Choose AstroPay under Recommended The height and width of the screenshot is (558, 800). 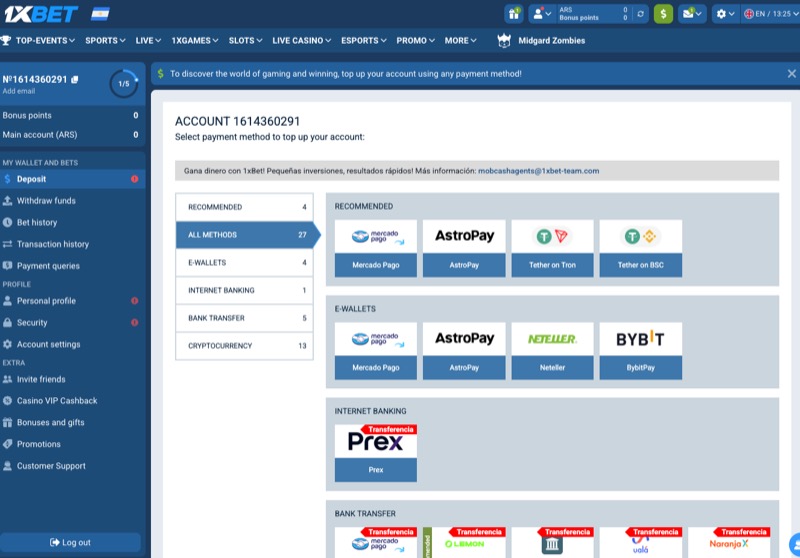click(x=464, y=248)
